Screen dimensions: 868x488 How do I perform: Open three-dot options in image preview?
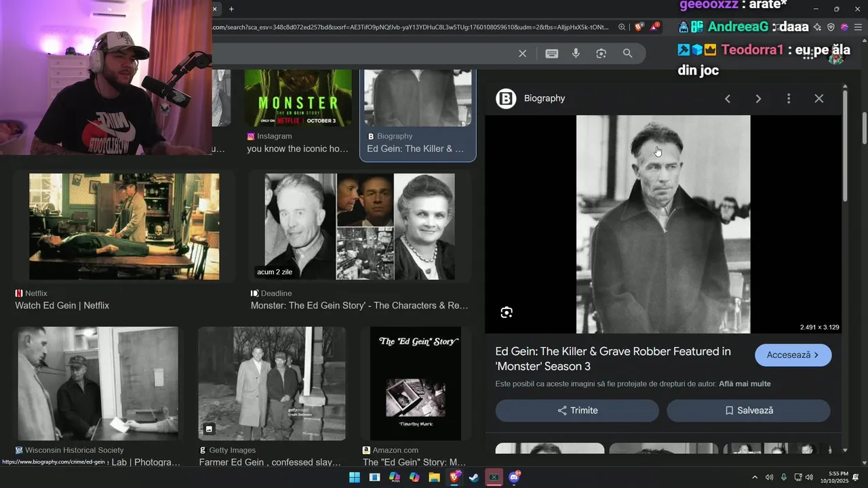[789, 99]
